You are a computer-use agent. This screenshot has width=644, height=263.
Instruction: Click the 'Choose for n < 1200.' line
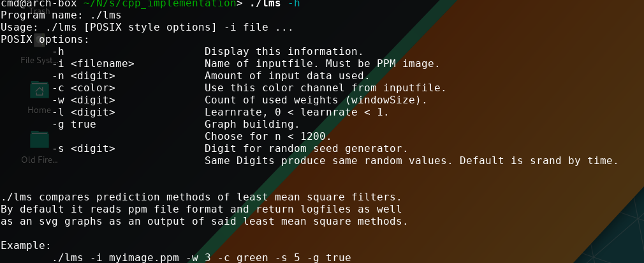268,137
